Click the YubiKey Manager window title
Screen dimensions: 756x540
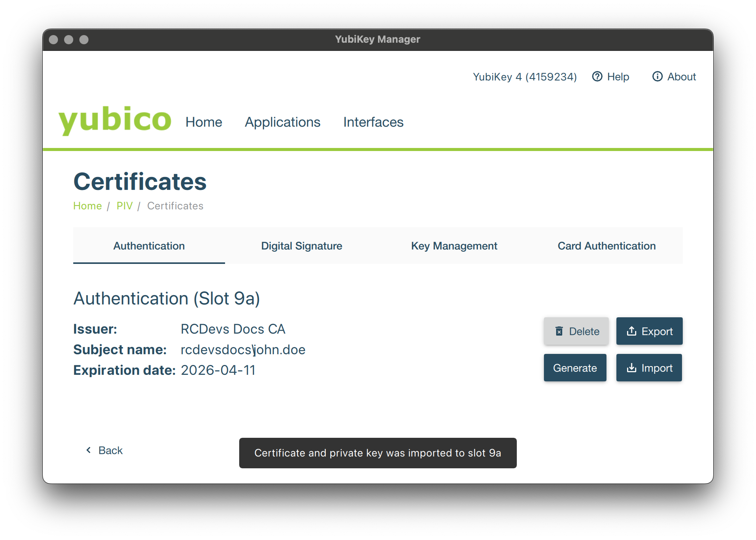pyautogui.click(x=378, y=39)
